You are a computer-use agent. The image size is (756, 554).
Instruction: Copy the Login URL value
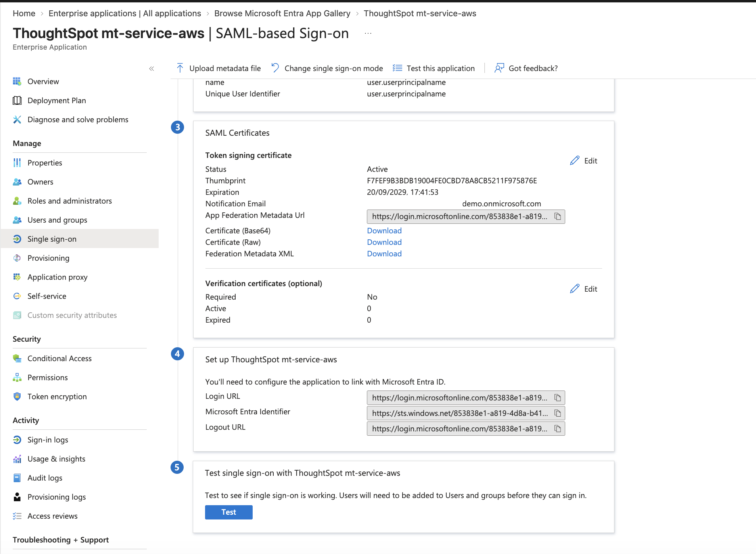point(558,398)
